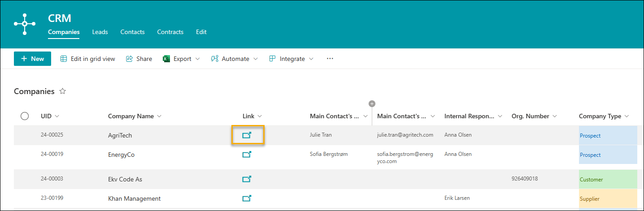Click contact name Julie Tran
644x211 pixels.
[x=321, y=134]
